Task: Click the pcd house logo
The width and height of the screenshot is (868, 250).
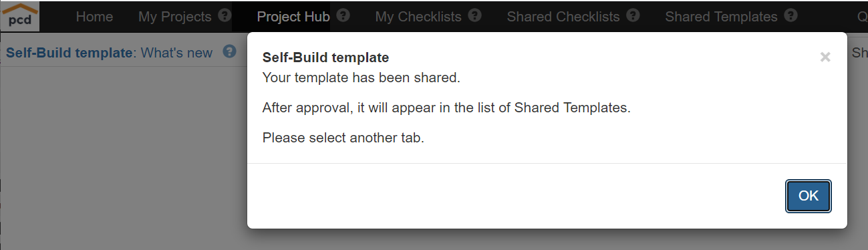Action: click(21, 16)
